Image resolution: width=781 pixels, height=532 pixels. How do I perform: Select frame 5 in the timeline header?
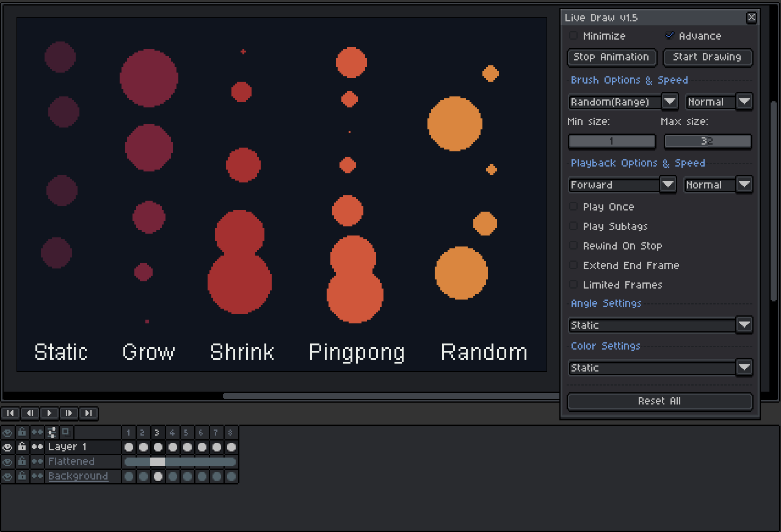pyautogui.click(x=187, y=433)
